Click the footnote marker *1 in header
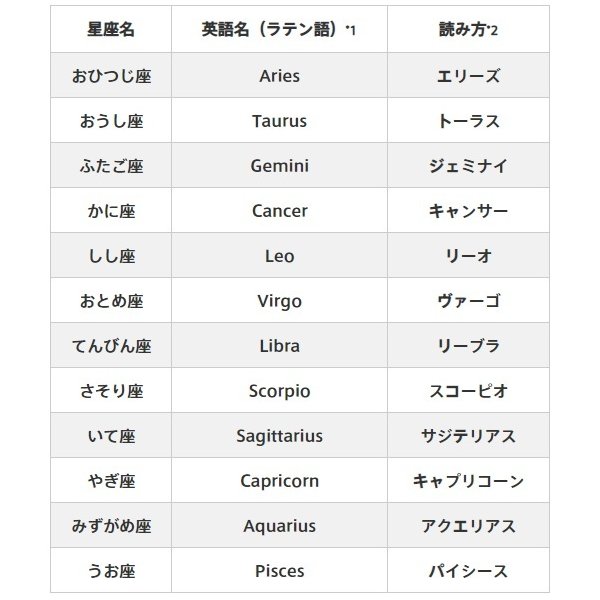This screenshot has width=600, height=600. [x=351, y=29]
